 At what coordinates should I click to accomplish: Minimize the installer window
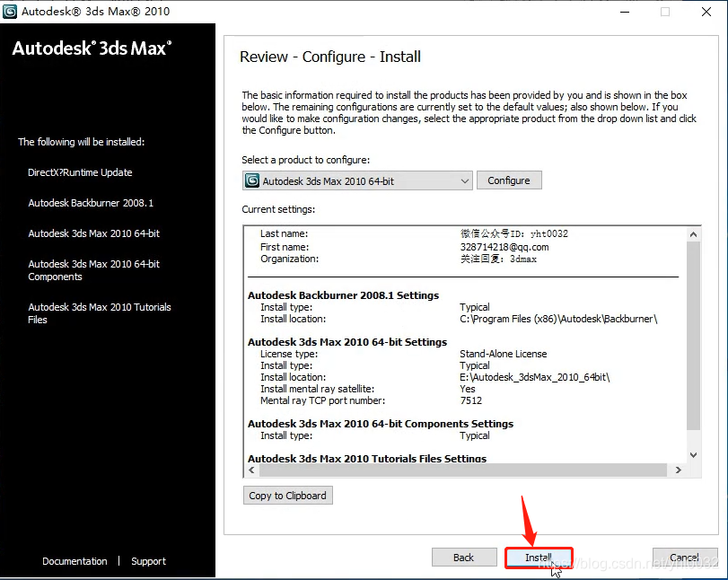[x=625, y=12]
